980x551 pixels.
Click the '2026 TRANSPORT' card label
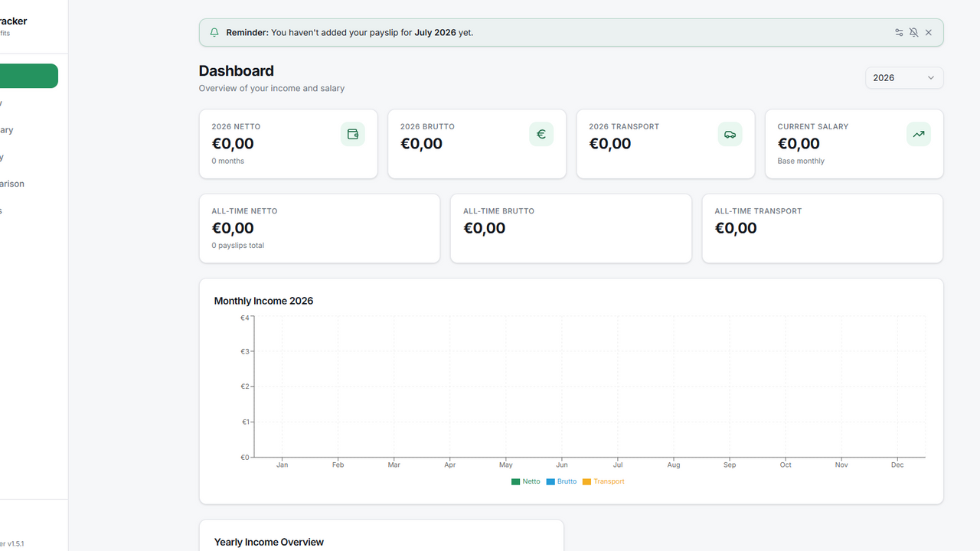coord(624,127)
